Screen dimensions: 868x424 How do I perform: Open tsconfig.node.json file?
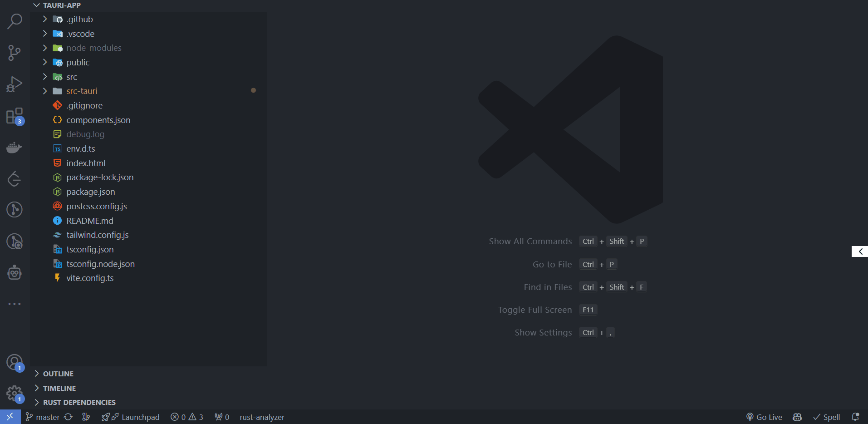pos(148,264)
